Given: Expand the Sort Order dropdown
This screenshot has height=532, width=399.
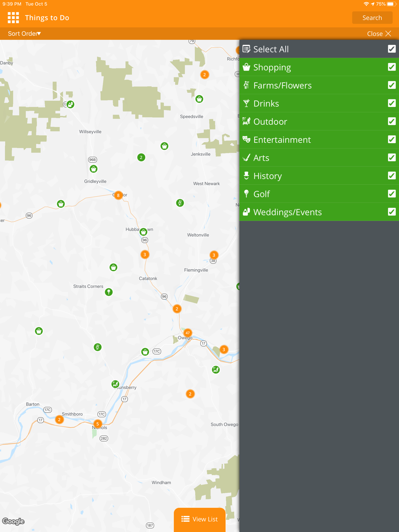Looking at the screenshot, I should pos(24,33).
